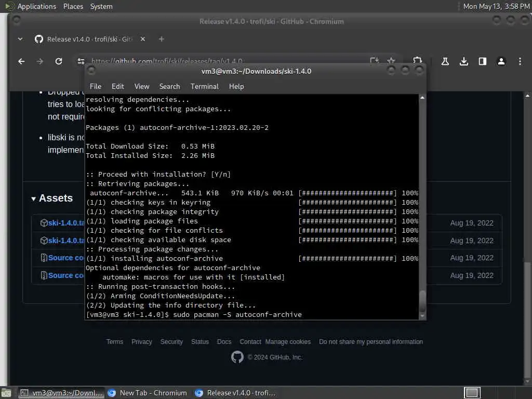Open GitHub Contact footer link
Image resolution: width=532 pixels, height=399 pixels.
[250, 342]
